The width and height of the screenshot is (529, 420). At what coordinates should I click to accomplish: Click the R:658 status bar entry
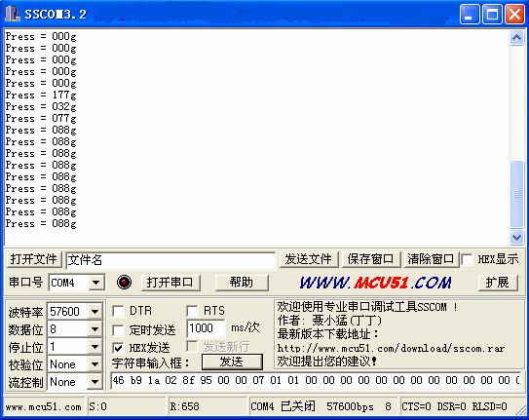[208, 406]
